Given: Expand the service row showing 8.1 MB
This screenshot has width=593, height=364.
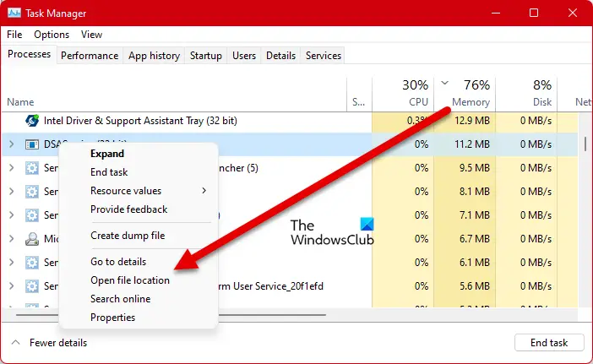Looking at the screenshot, I should 11,192.
